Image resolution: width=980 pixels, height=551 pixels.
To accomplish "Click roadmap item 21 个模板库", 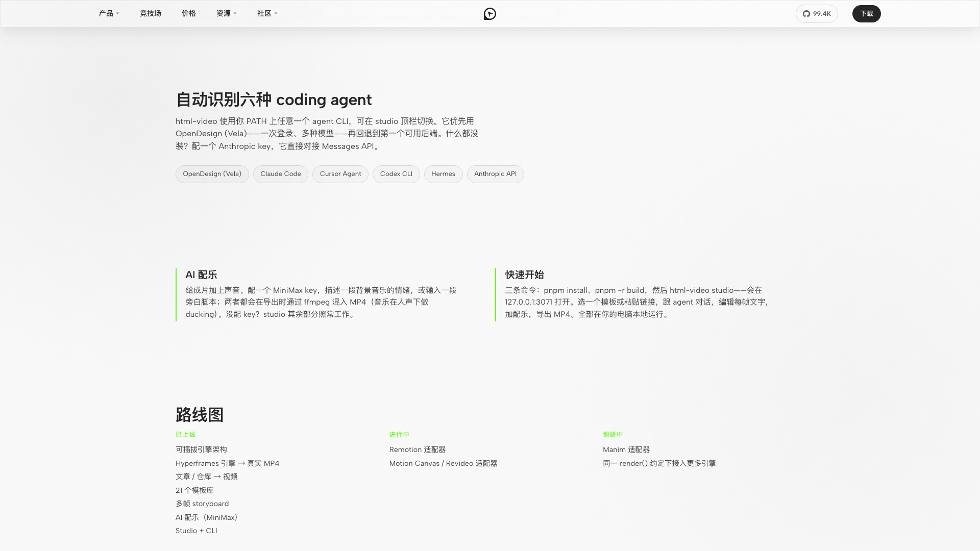I will click(x=194, y=490).
